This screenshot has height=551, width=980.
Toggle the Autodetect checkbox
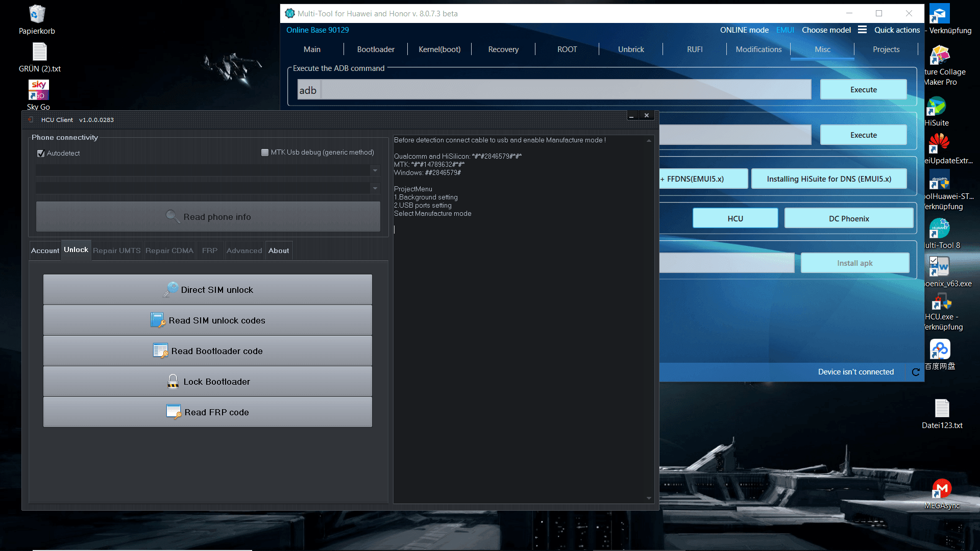(41, 153)
